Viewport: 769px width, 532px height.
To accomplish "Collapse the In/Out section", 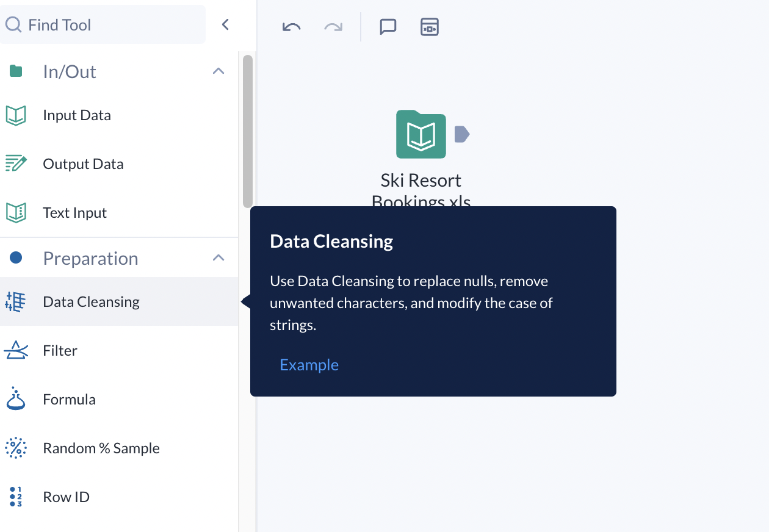I will (218, 71).
